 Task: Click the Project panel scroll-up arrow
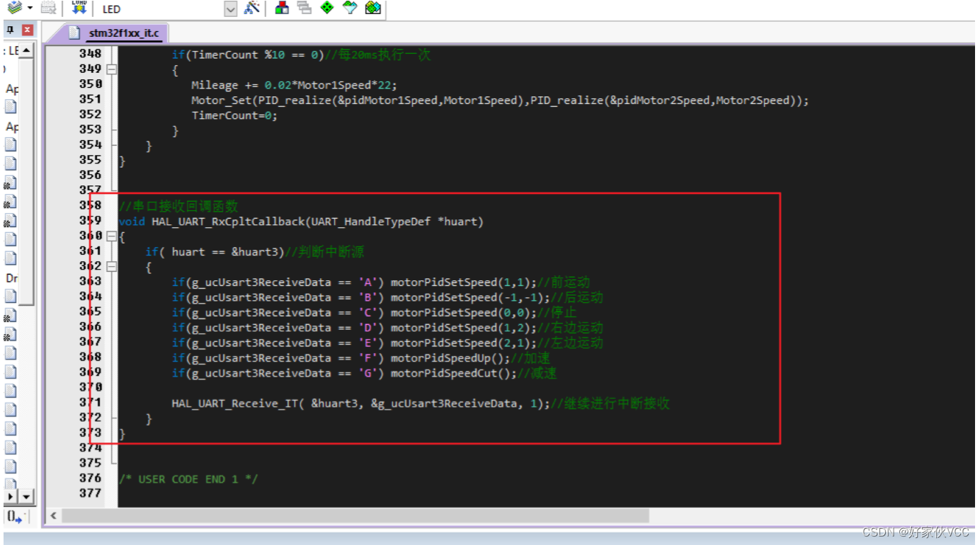[26, 51]
